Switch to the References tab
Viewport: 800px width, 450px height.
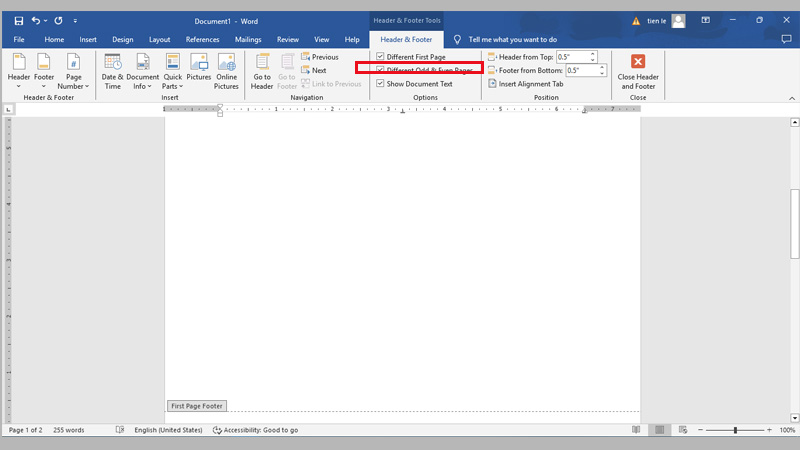click(x=202, y=39)
